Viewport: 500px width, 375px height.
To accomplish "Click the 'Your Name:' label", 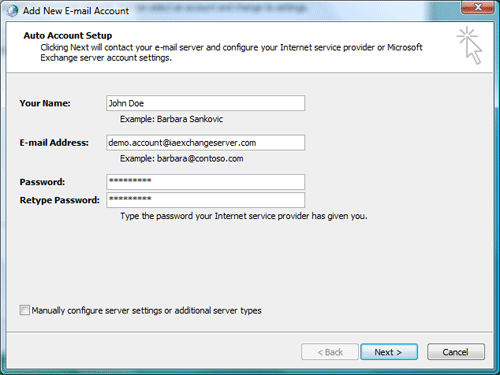I will (45, 103).
